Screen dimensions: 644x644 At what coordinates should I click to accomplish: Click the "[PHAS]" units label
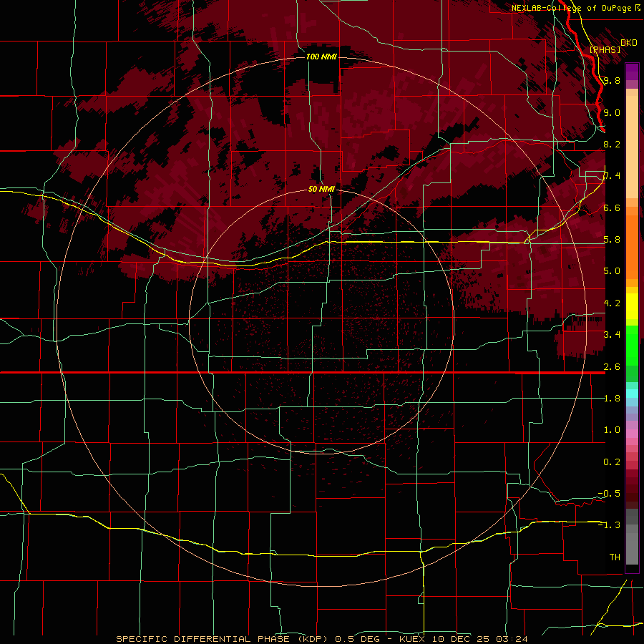pos(605,49)
